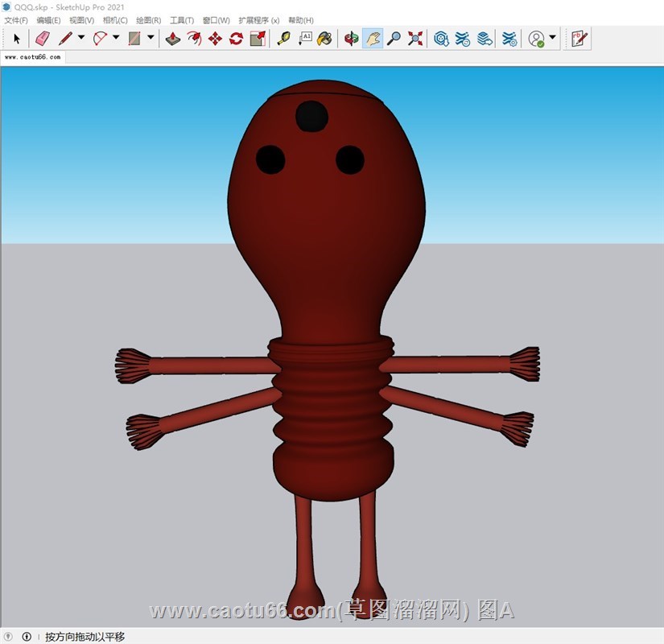Select the arrow Select tool
The height and width of the screenshot is (644, 664).
[x=17, y=38]
